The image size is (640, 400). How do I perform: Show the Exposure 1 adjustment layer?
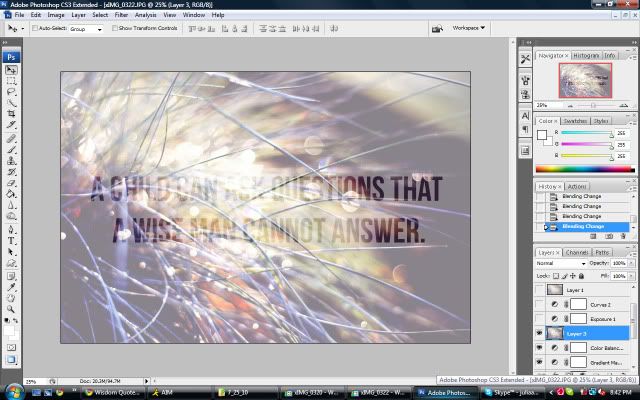tap(540, 319)
